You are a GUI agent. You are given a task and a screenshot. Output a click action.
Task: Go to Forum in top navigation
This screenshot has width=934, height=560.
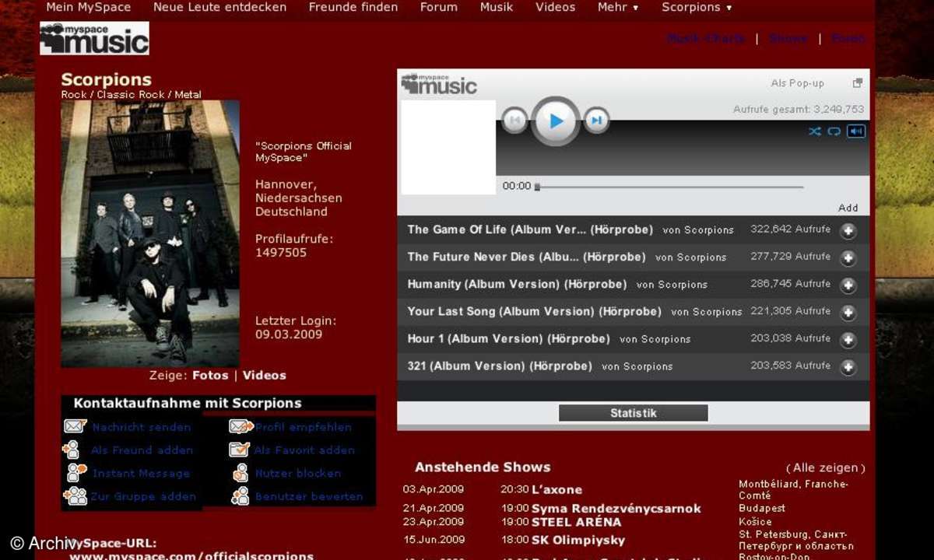tap(439, 7)
